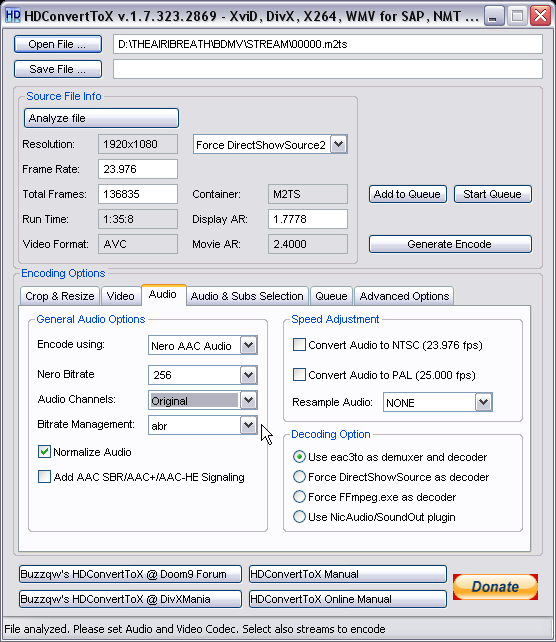Image resolution: width=556 pixels, height=642 pixels.
Task: Click the Open File path input field
Action: [x=328, y=44]
